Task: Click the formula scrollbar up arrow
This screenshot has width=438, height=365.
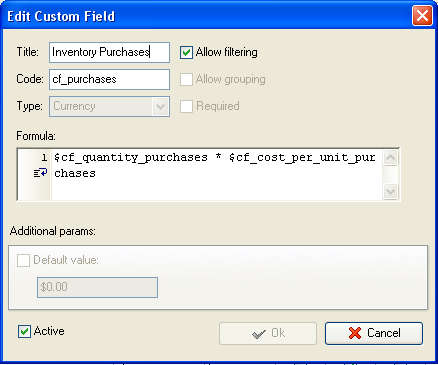Action: click(390, 158)
